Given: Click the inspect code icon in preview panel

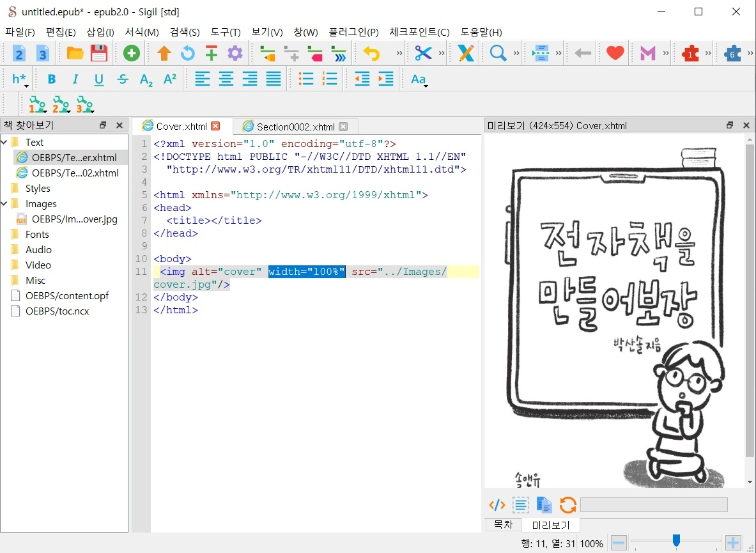Looking at the screenshot, I should 497,505.
